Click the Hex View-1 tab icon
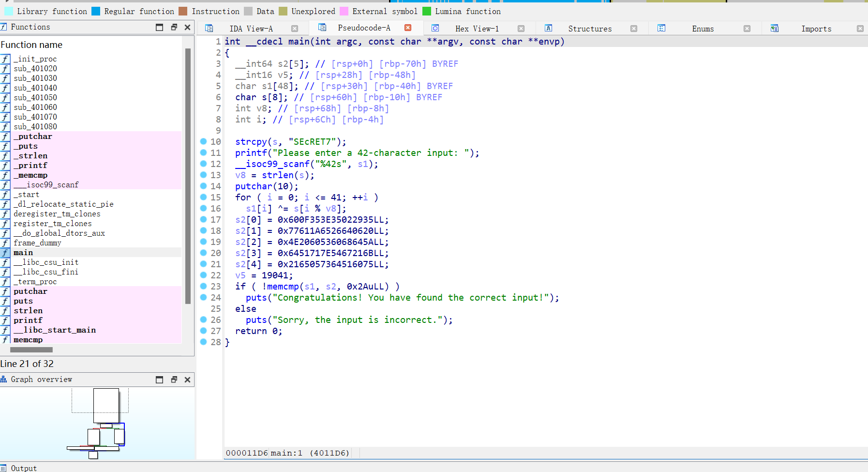The image size is (868, 472). (435, 29)
